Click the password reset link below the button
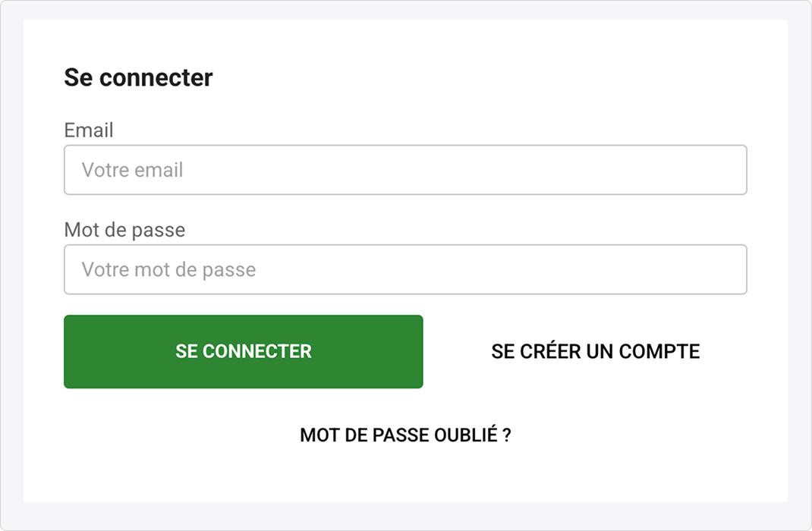This screenshot has width=812, height=531. tap(406, 435)
